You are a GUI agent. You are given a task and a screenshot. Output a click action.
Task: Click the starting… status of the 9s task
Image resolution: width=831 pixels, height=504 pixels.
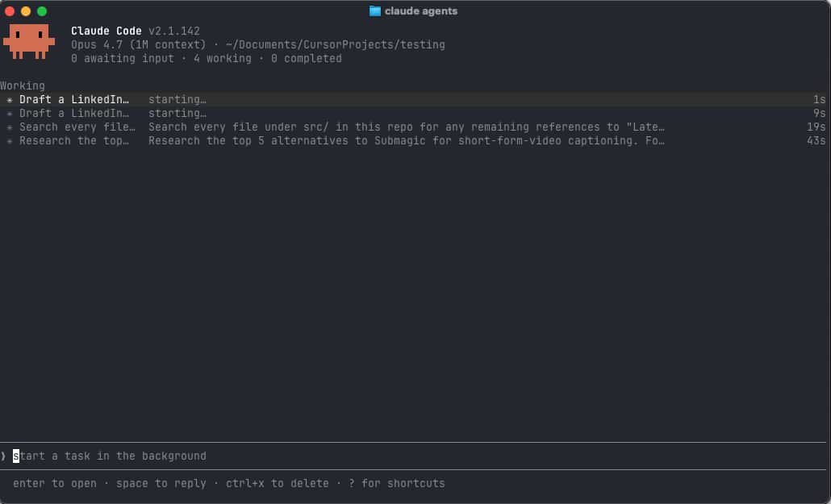pyautogui.click(x=177, y=114)
